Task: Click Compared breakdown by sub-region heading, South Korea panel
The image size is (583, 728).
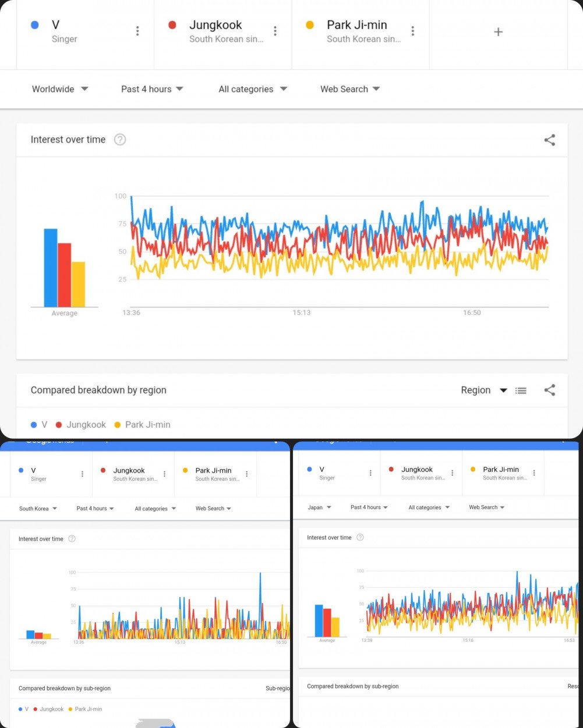Action: 65,688
